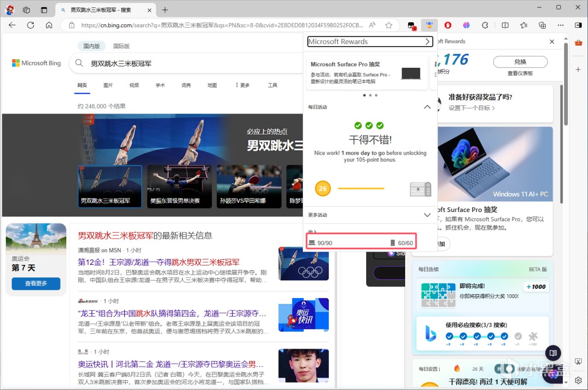The width and height of the screenshot is (588, 390).
Task: Open extension with red badge 4
Action: coord(412,25)
